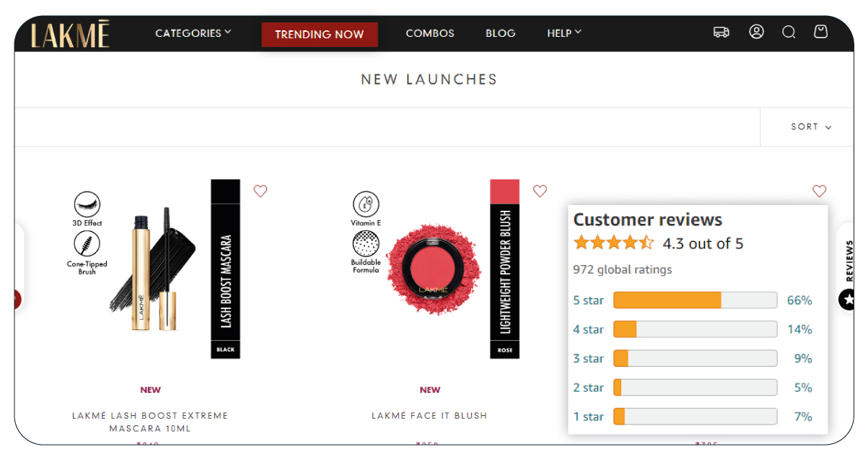Select the 2 star rating row
The width and height of the screenshot is (868, 460).
coord(693,388)
